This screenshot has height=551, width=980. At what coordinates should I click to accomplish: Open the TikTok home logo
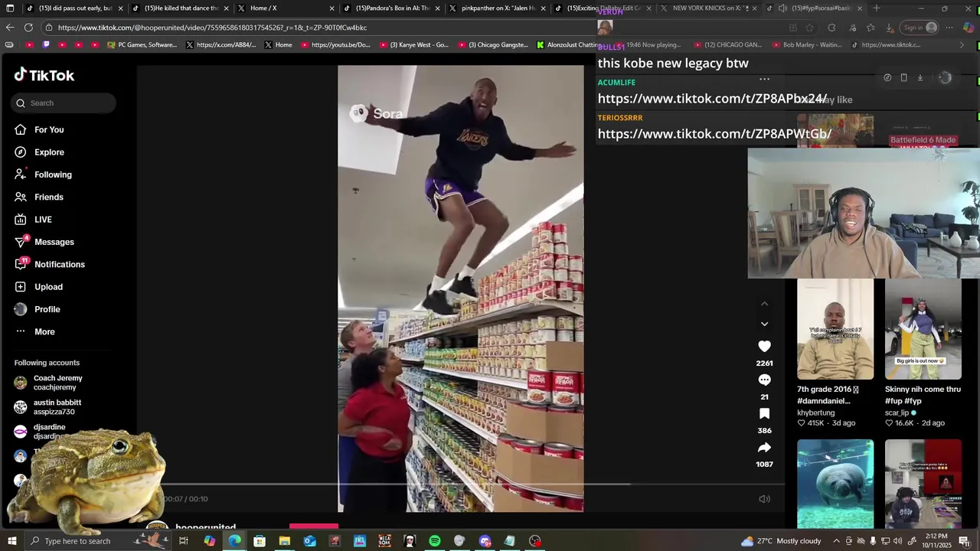(44, 75)
